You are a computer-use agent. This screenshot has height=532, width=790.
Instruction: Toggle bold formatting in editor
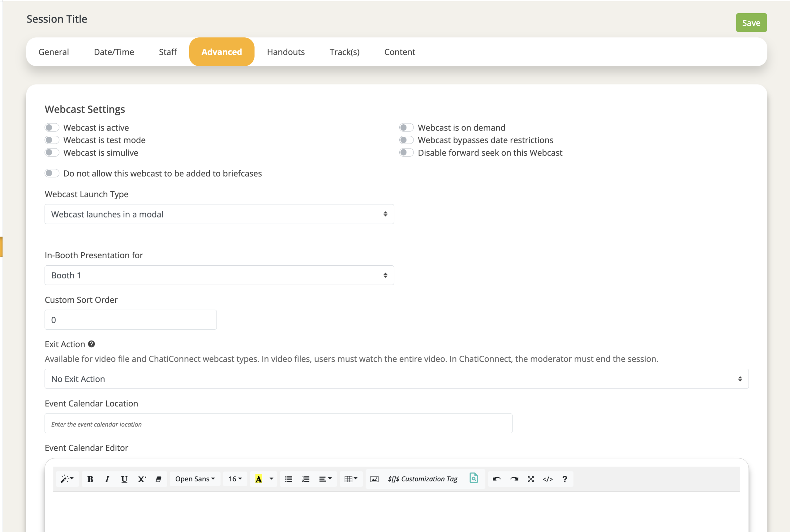pos(90,479)
